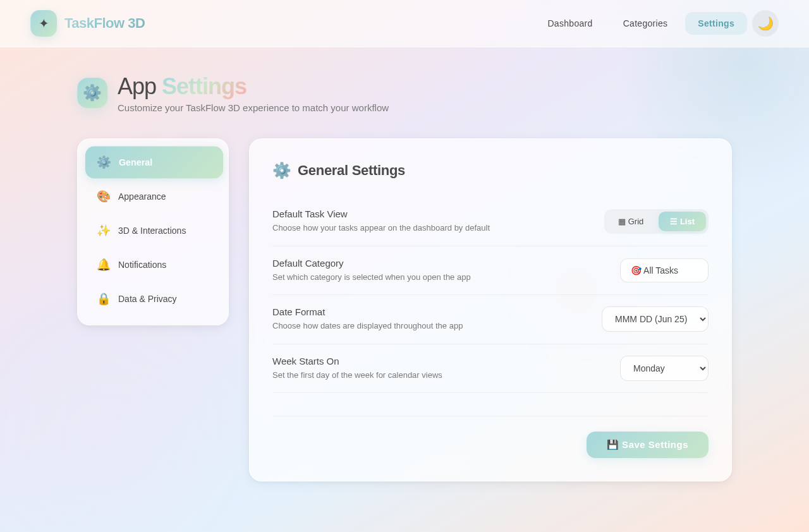Open the Week Starts On dropdown
The height and width of the screenshot is (532, 809).
(664, 368)
